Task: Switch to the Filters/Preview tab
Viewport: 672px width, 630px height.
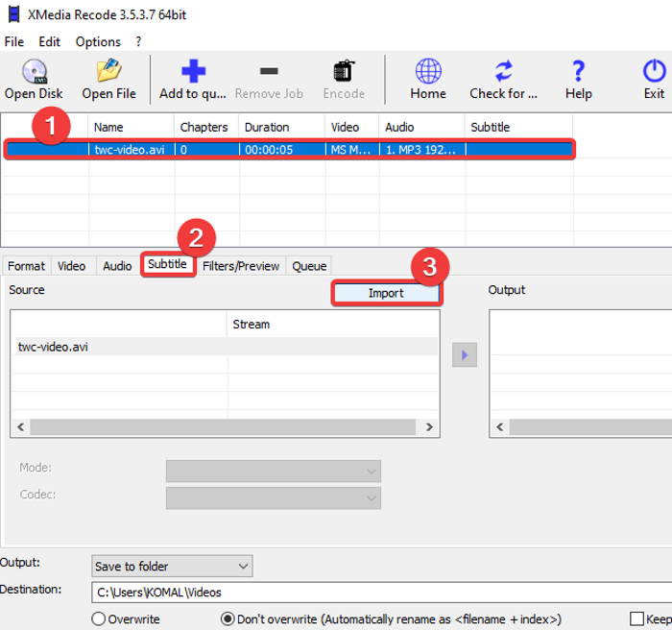Action: 241,266
